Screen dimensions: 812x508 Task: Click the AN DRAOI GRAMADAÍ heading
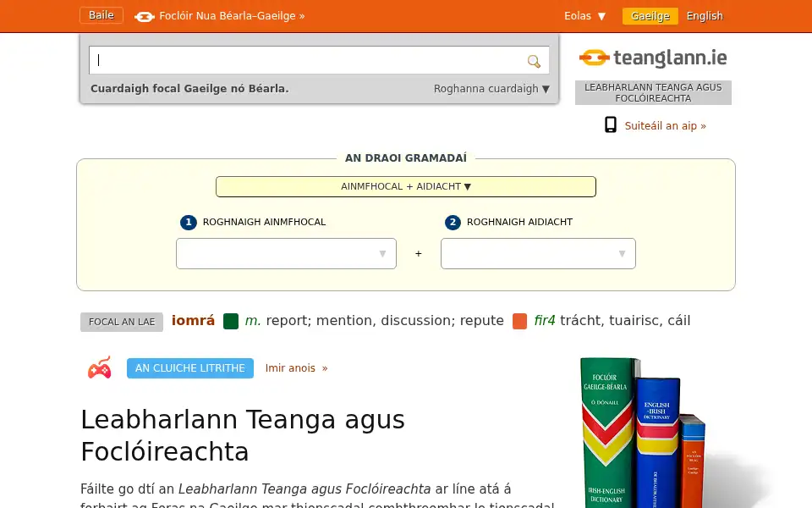406,158
